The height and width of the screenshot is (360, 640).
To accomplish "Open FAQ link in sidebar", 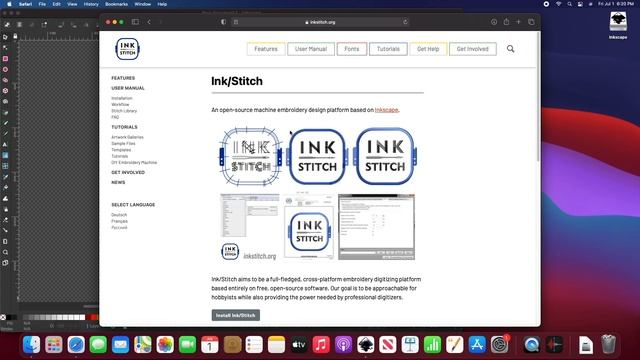I will [x=115, y=117].
